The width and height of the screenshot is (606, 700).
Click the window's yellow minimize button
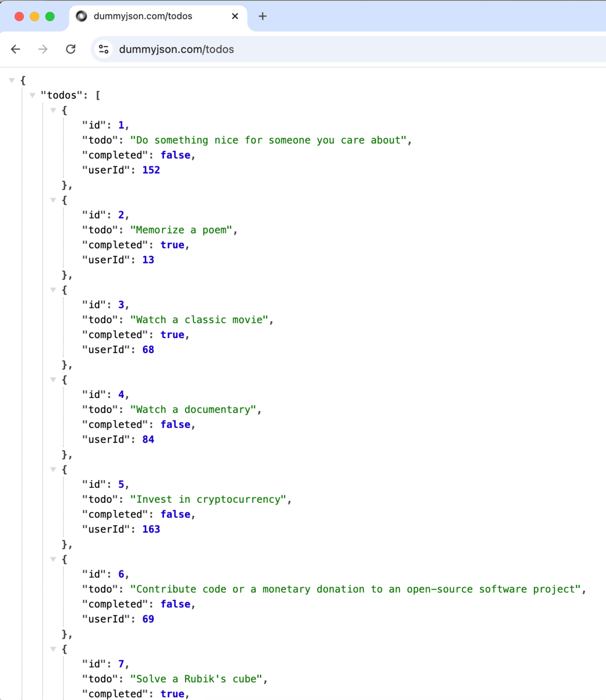click(x=35, y=17)
